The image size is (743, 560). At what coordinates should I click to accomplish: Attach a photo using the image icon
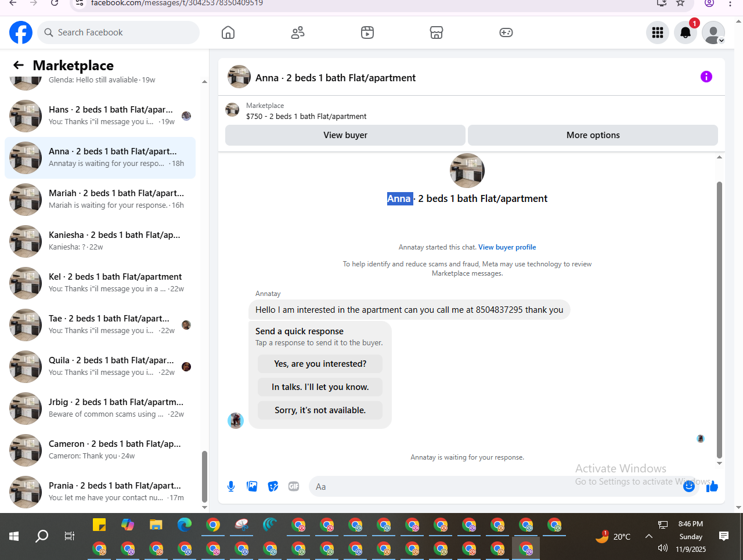(x=252, y=486)
